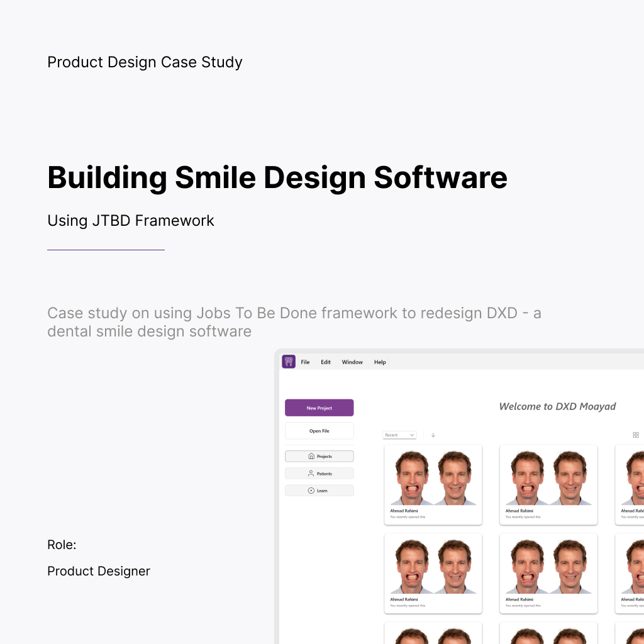Open first project card in top row
644x644 pixels.
click(x=433, y=484)
